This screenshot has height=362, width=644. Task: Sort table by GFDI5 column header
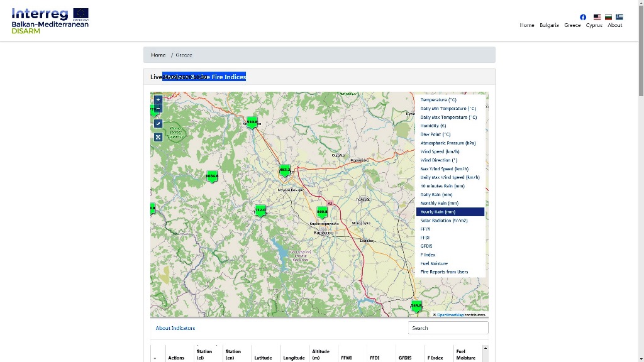click(405, 358)
